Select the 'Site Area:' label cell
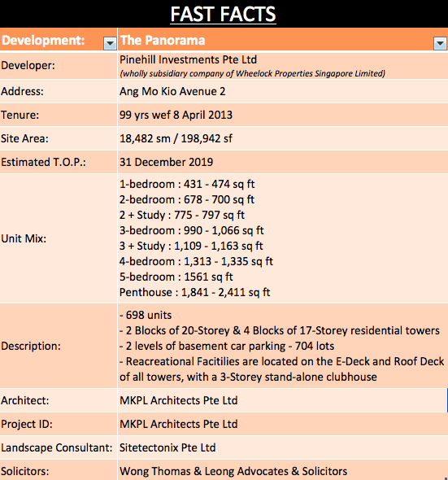448x480 pixels. (59, 138)
